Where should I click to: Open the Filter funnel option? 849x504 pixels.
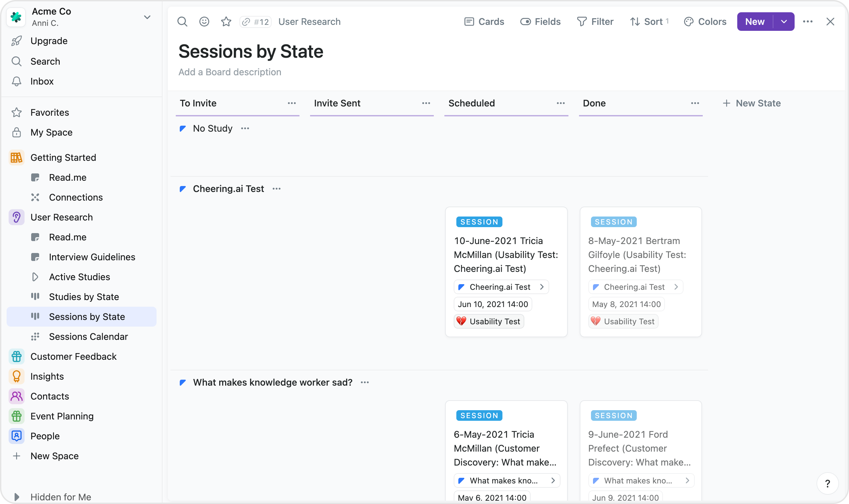pyautogui.click(x=595, y=22)
